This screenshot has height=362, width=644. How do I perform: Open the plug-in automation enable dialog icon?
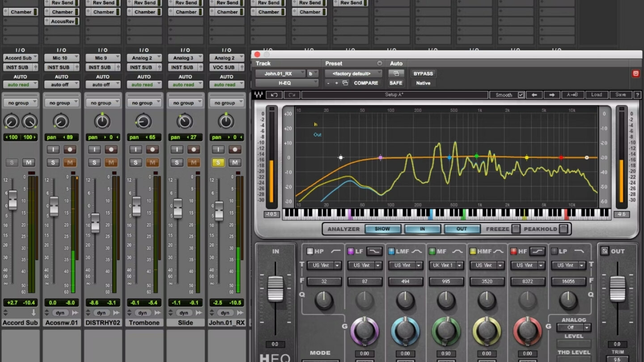[396, 73]
